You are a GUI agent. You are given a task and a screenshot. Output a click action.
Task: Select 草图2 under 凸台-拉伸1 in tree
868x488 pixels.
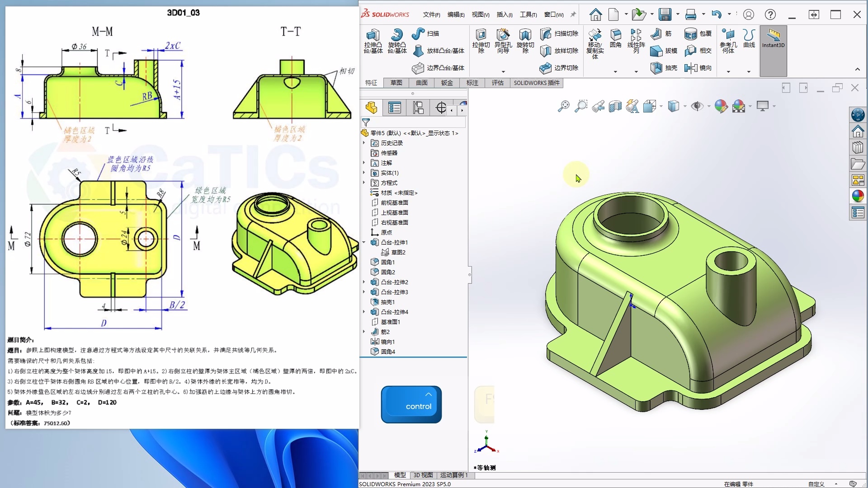point(398,252)
